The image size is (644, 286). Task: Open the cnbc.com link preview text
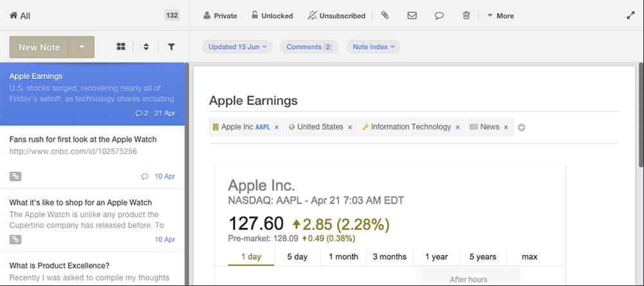[73, 151]
